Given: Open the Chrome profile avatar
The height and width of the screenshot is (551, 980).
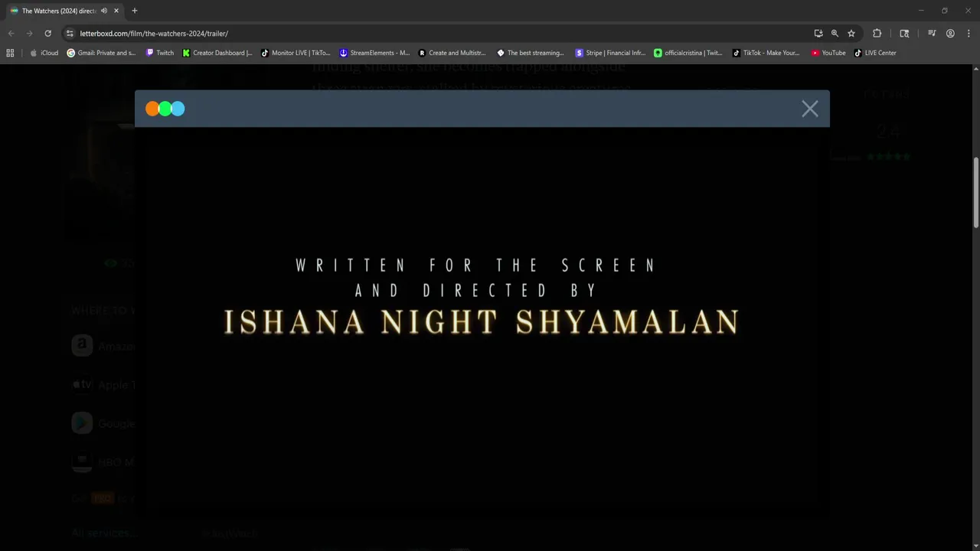Looking at the screenshot, I should point(950,34).
